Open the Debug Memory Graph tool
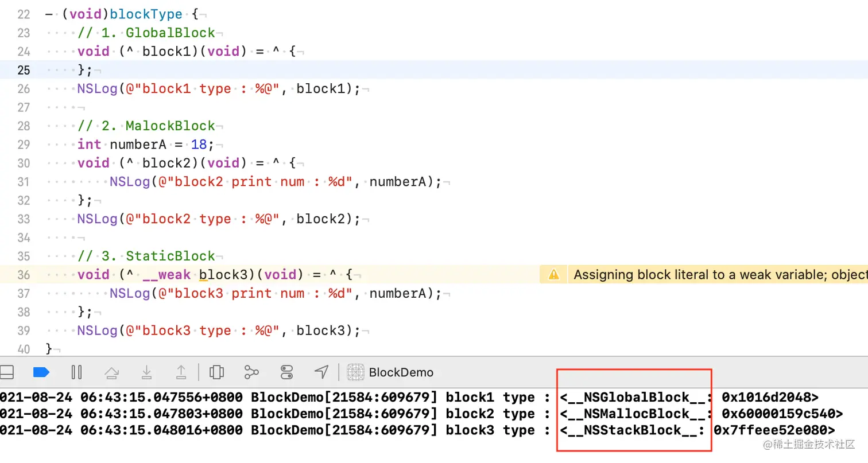 coord(251,372)
